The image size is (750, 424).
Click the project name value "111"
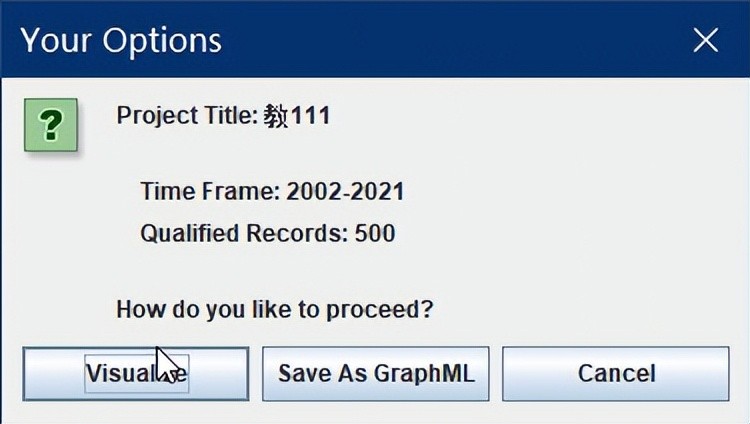pyautogui.click(x=310, y=116)
